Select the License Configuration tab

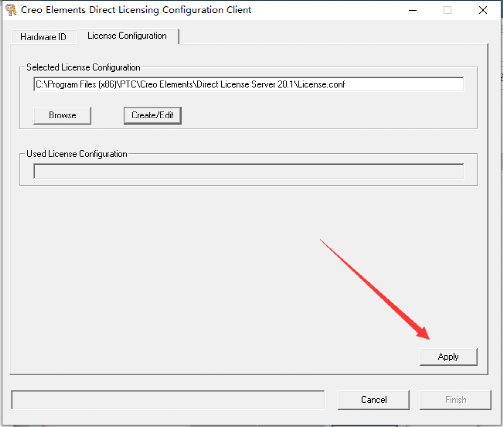127,36
